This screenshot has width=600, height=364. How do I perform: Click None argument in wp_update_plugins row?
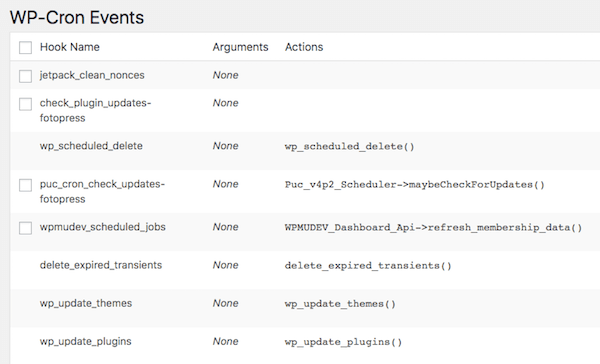click(225, 341)
